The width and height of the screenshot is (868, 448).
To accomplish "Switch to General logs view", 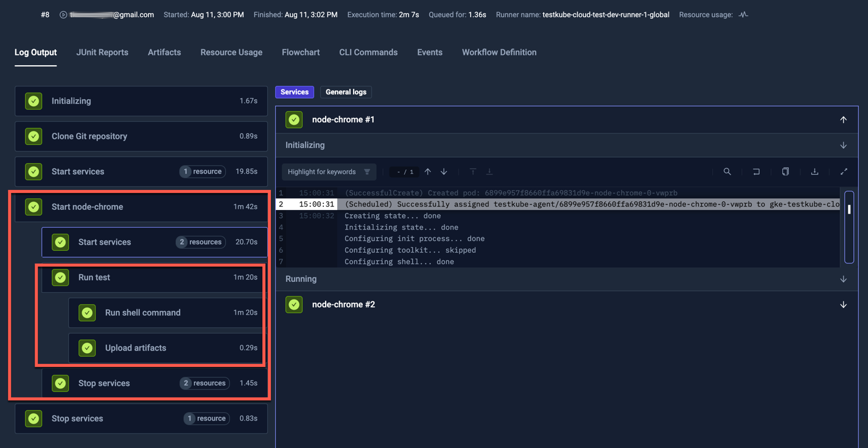I will point(346,92).
